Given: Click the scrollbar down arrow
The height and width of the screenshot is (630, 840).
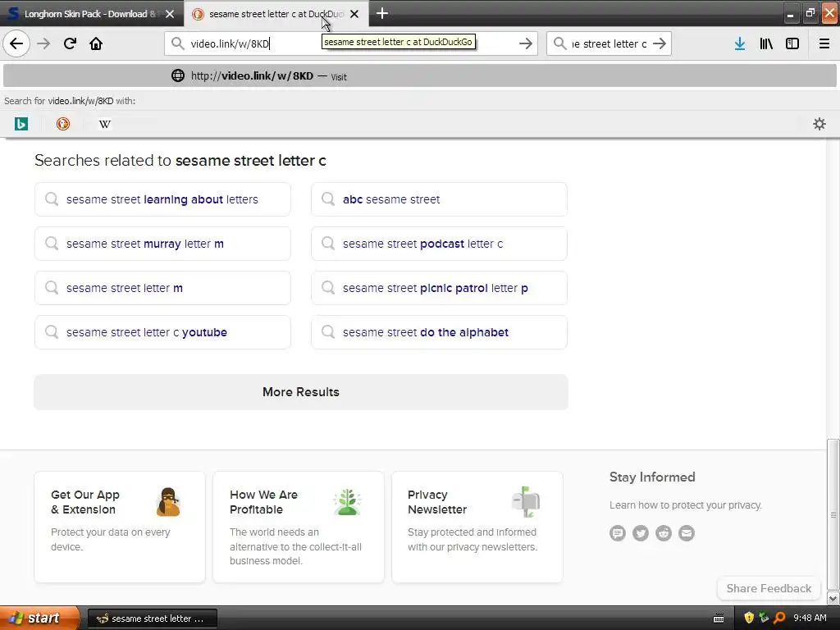Looking at the screenshot, I should [x=833, y=598].
